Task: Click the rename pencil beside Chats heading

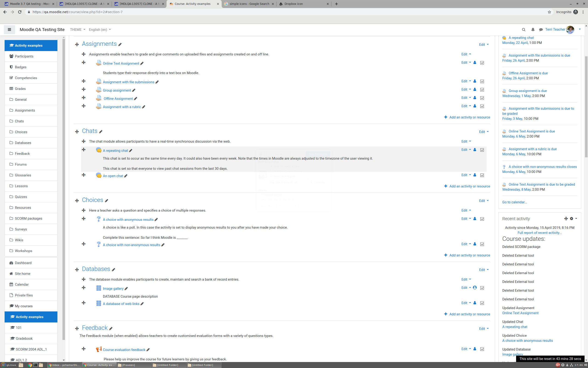Action: pos(101,132)
